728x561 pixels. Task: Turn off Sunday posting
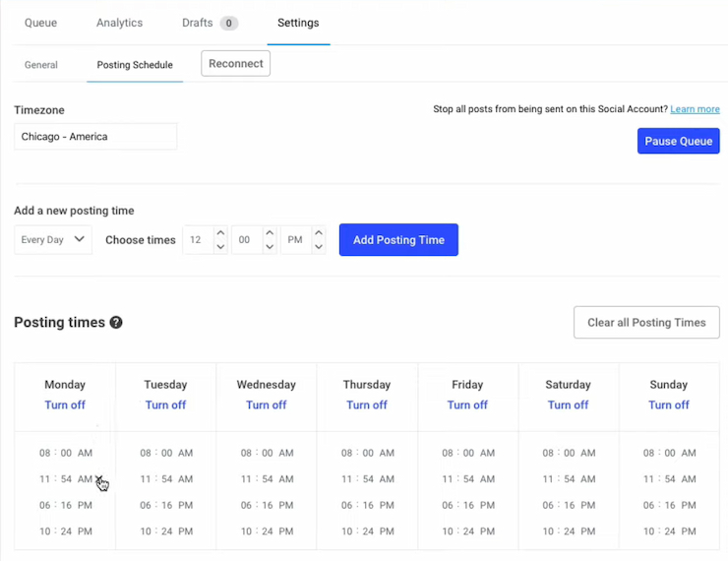(x=669, y=405)
